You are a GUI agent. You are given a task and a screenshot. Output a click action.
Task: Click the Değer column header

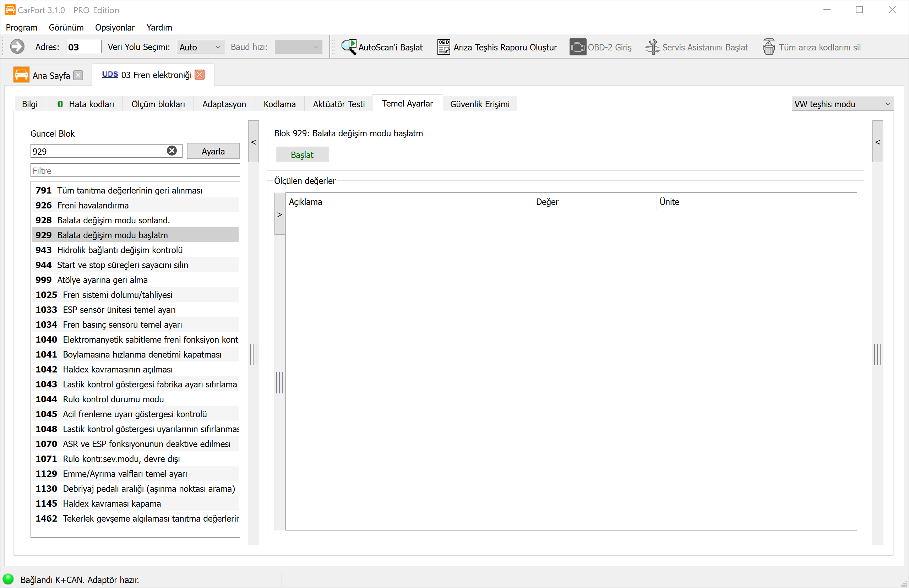tap(594, 202)
